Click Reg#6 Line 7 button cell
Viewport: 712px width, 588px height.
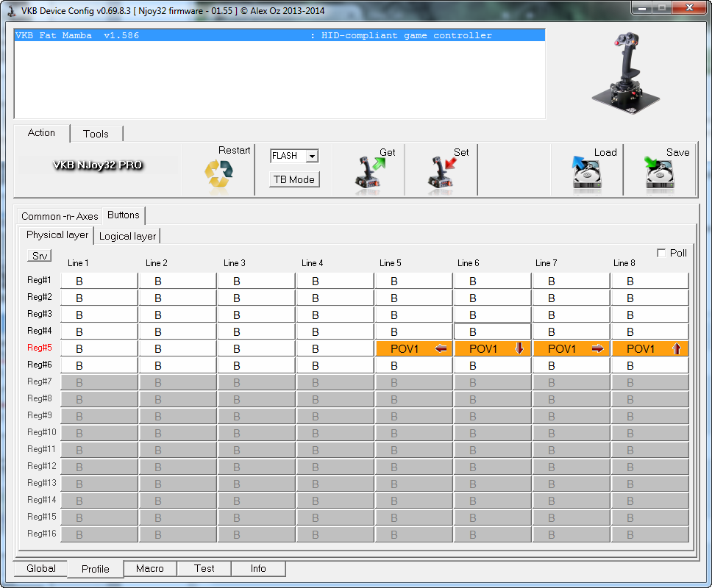click(572, 366)
